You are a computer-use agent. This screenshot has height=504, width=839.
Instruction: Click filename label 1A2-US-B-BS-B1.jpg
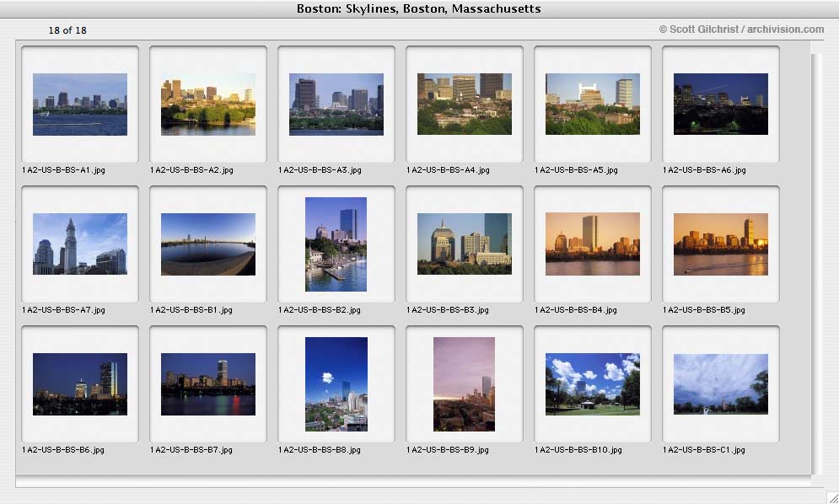click(x=191, y=310)
